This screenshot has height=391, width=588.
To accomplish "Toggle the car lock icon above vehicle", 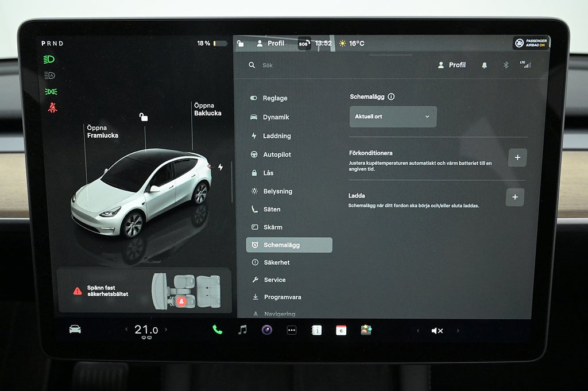I will tap(144, 117).
